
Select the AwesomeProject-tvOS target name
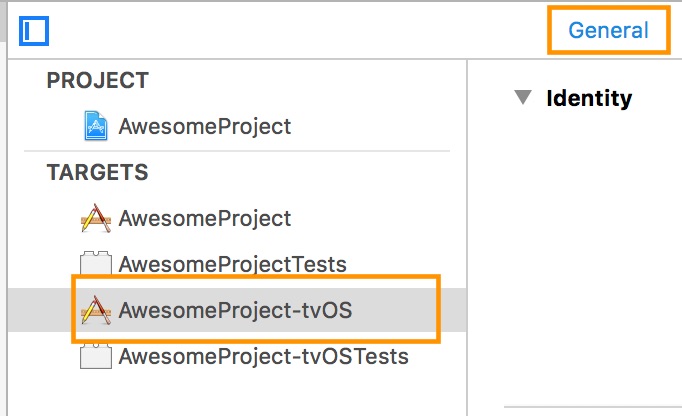point(235,310)
